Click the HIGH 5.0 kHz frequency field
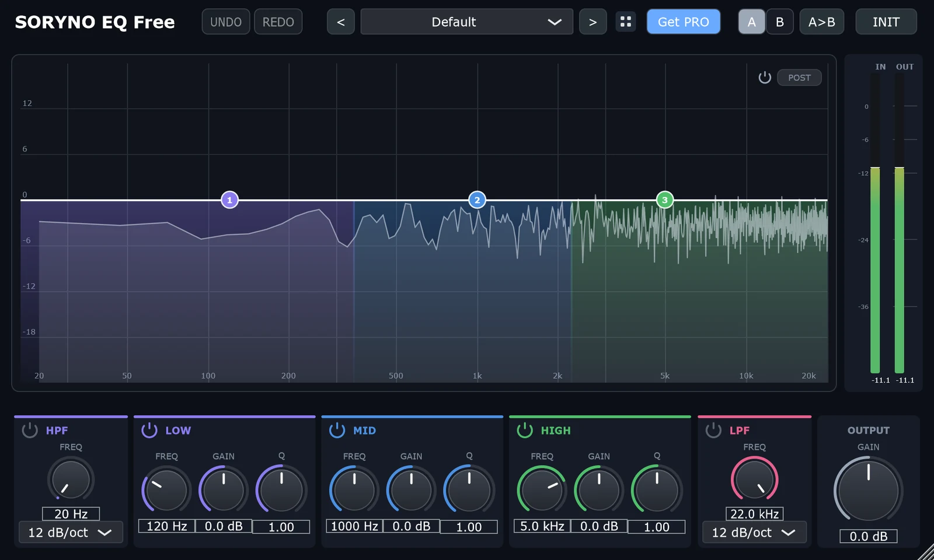 tap(542, 526)
